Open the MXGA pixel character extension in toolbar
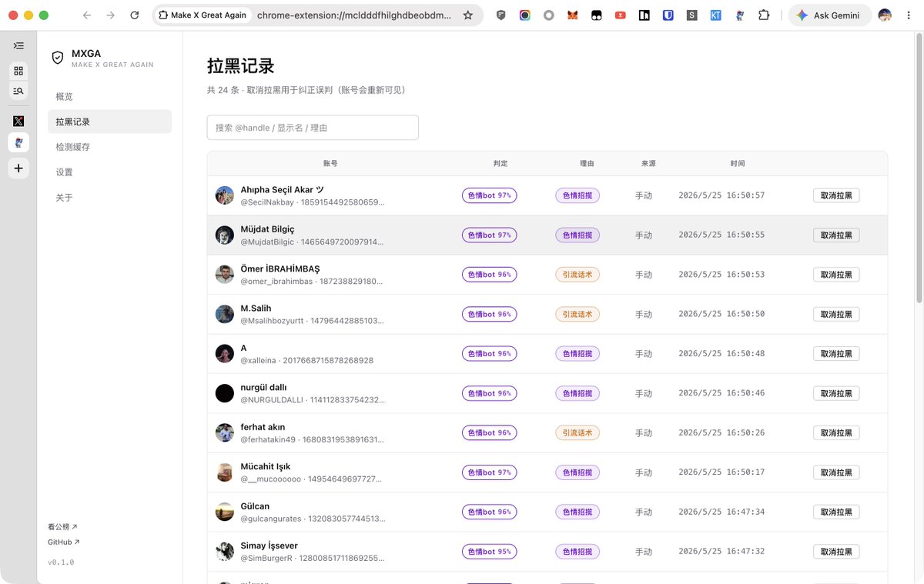 [x=740, y=15]
